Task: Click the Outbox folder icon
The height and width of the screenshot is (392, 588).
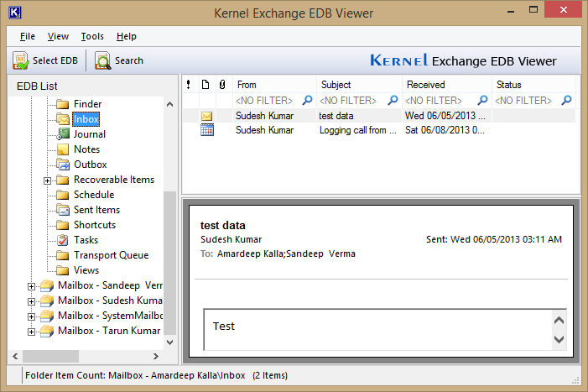Action: pyautogui.click(x=63, y=165)
